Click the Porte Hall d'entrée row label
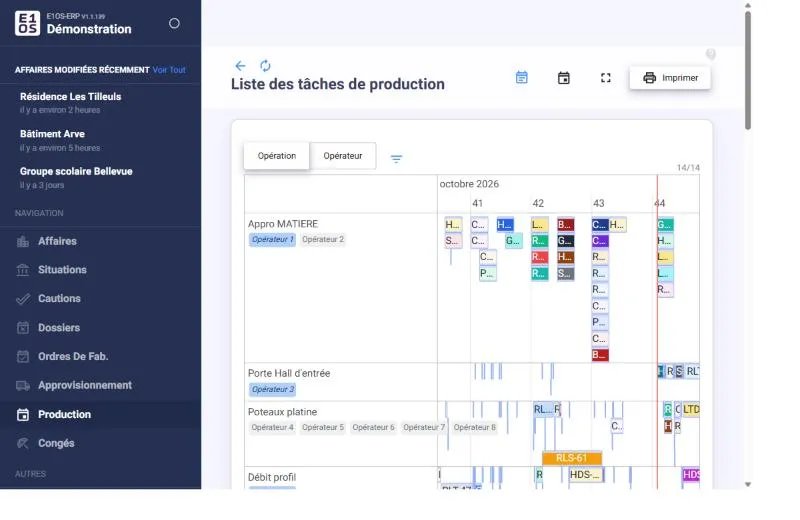 click(x=289, y=373)
